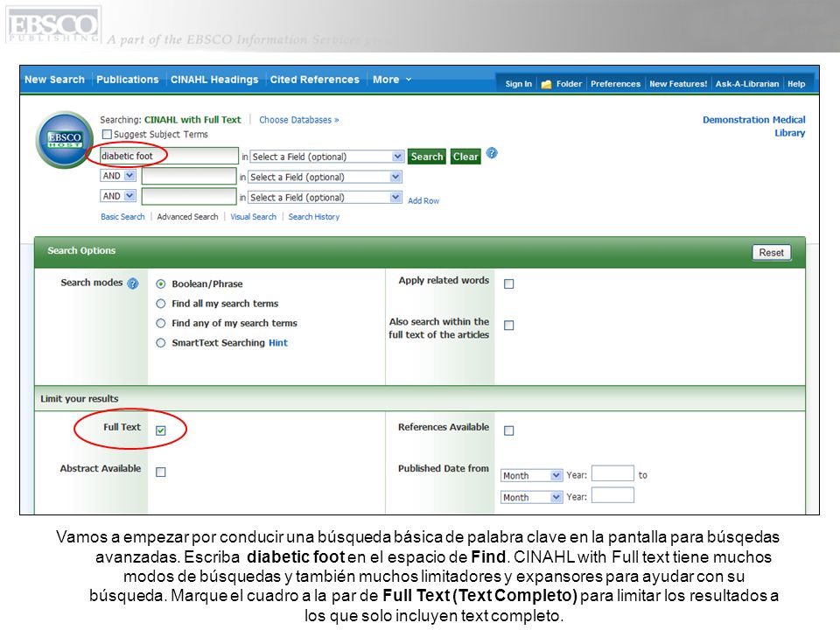Expand the More menu
This screenshot has height=630, width=840.
coord(392,80)
